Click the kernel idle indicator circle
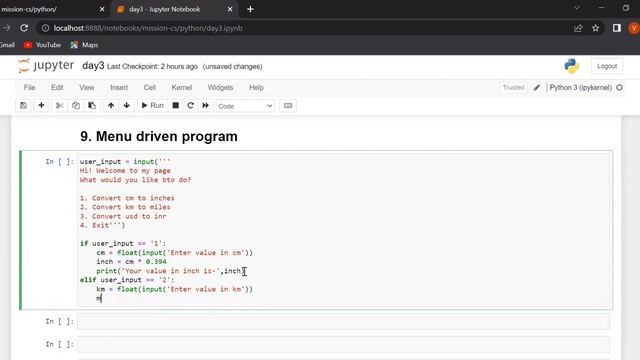Image resolution: width=640 pixels, height=360 pixels. (619, 87)
